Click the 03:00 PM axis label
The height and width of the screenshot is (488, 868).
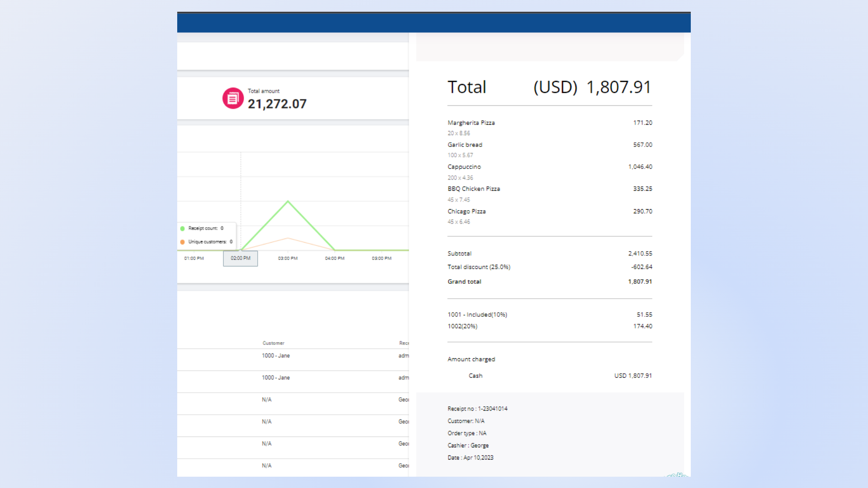pyautogui.click(x=288, y=258)
